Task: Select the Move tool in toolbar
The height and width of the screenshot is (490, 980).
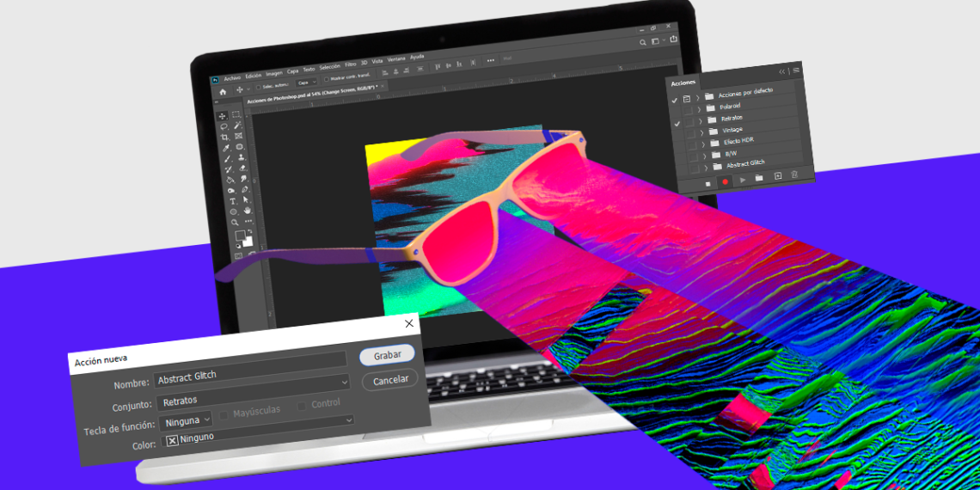Action: coord(223,116)
